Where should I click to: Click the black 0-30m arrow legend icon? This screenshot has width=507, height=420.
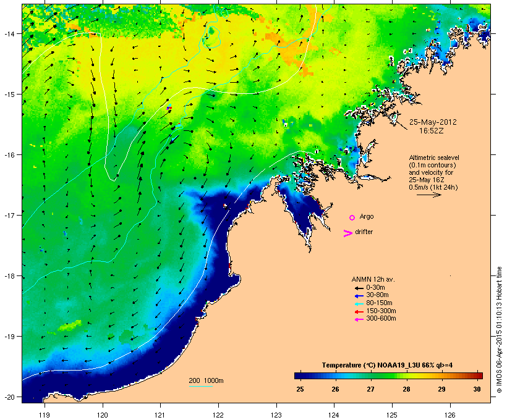click(x=359, y=288)
